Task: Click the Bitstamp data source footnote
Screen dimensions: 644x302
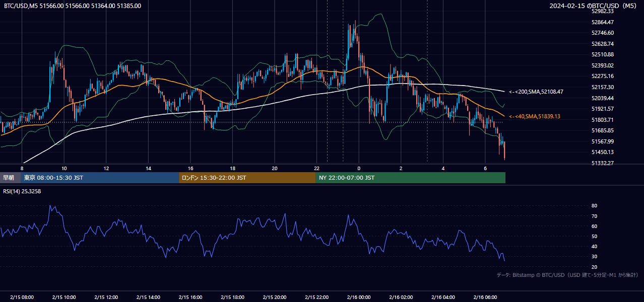Action: pos(567,275)
